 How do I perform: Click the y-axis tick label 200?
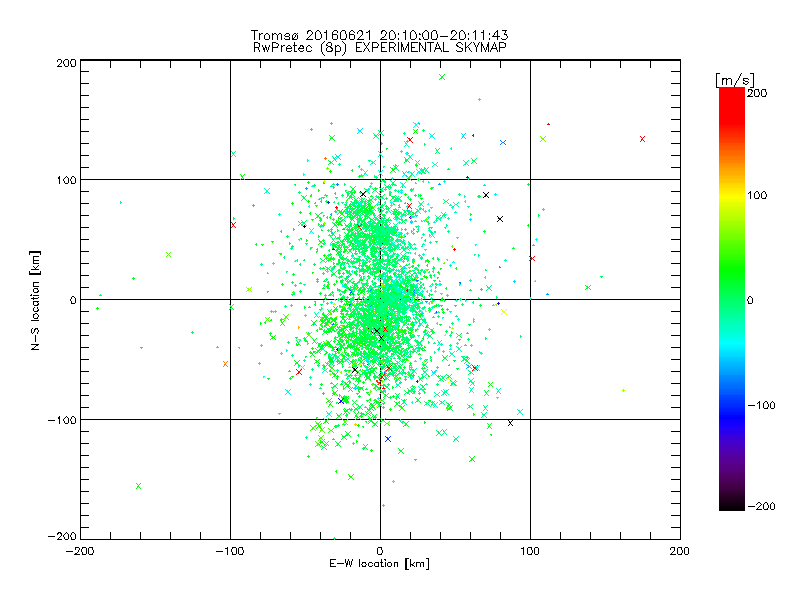(66, 63)
